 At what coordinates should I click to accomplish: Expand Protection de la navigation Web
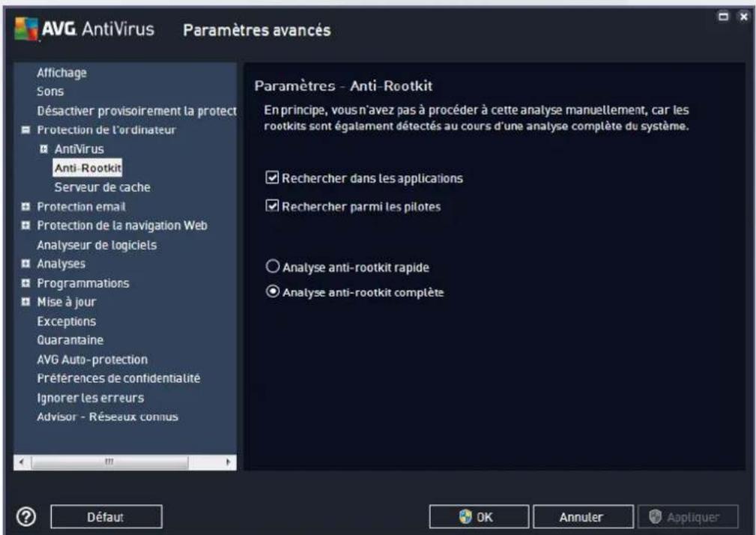pos(25,225)
